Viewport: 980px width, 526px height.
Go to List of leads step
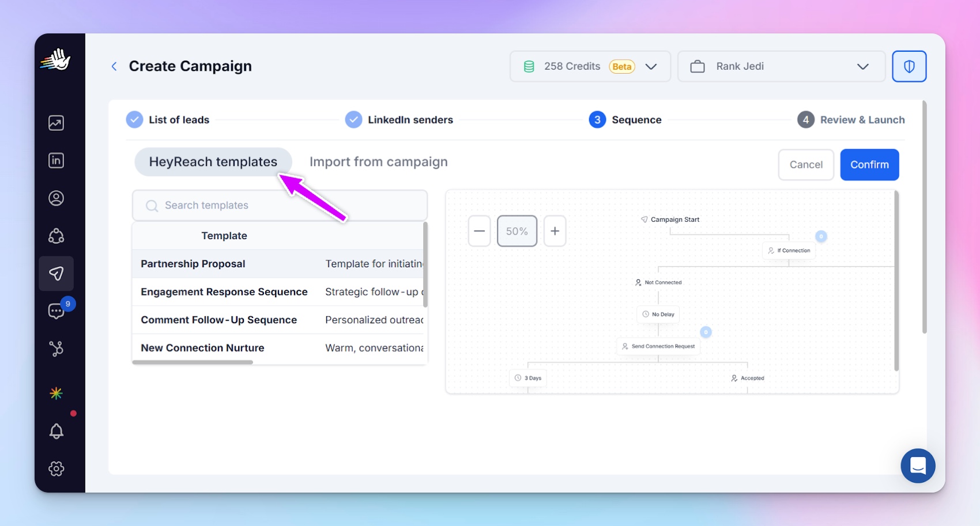(x=168, y=120)
